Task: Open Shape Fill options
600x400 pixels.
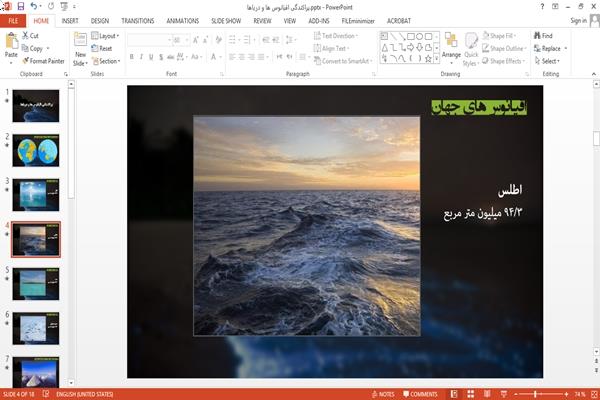Action: (499, 36)
